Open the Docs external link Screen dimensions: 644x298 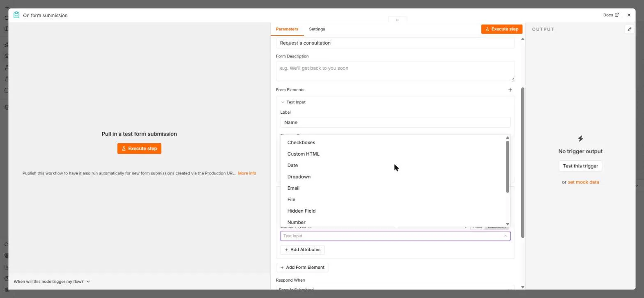click(611, 15)
